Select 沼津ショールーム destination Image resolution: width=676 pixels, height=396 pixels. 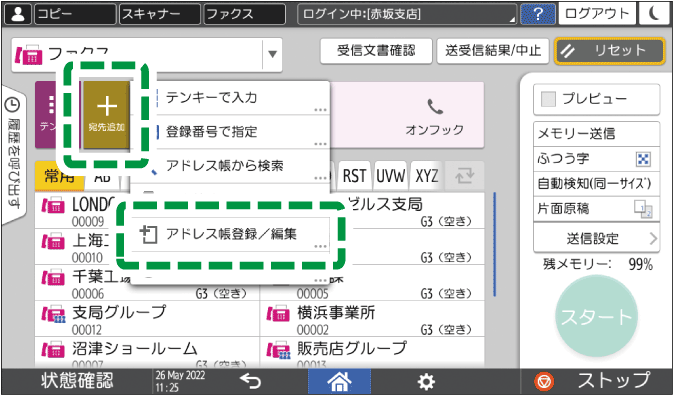tap(147, 352)
